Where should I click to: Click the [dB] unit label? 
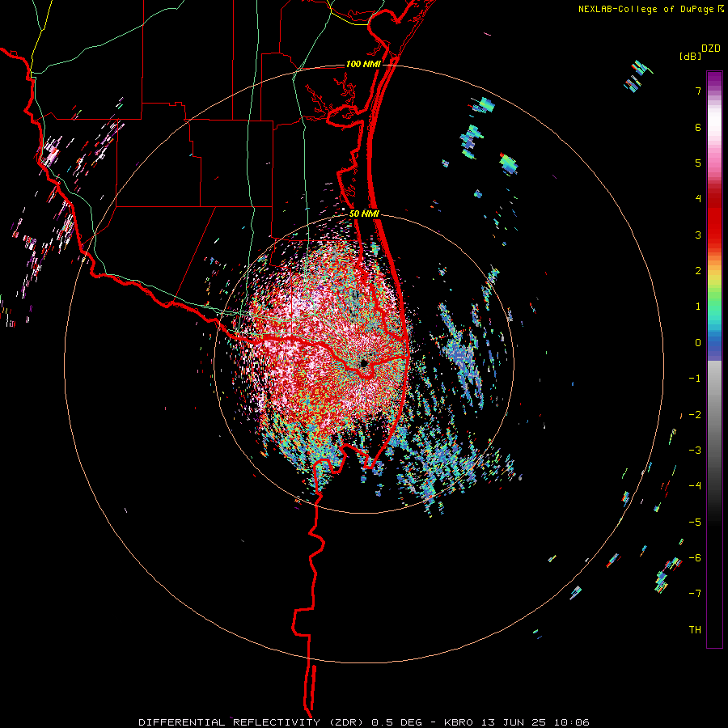click(x=690, y=57)
